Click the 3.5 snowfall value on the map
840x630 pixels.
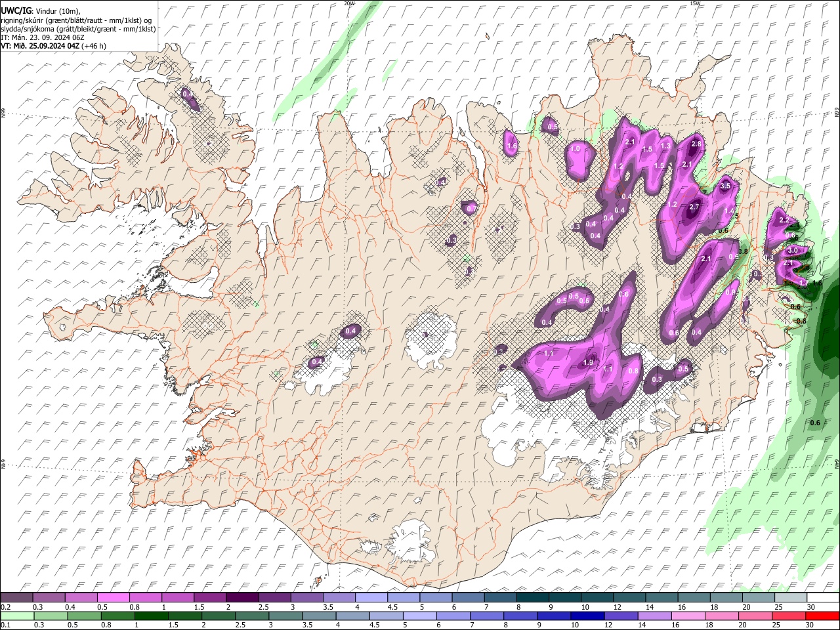click(x=725, y=186)
